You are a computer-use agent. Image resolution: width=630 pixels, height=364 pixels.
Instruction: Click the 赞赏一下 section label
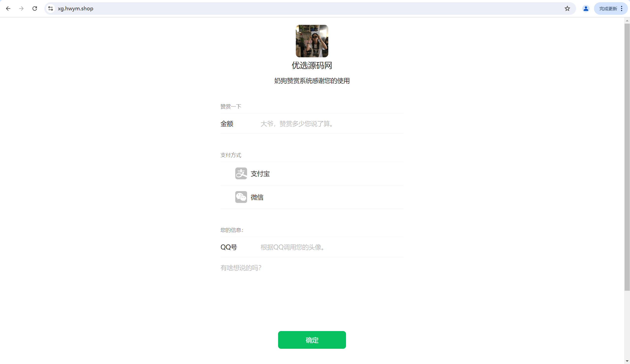coord(231,106)
